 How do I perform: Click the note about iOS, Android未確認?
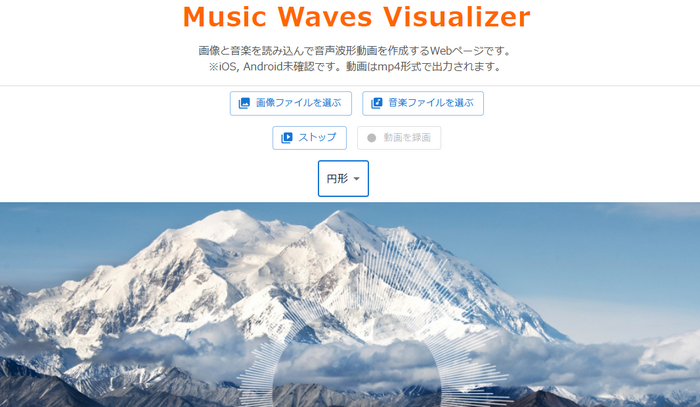[x=356, y=67]
